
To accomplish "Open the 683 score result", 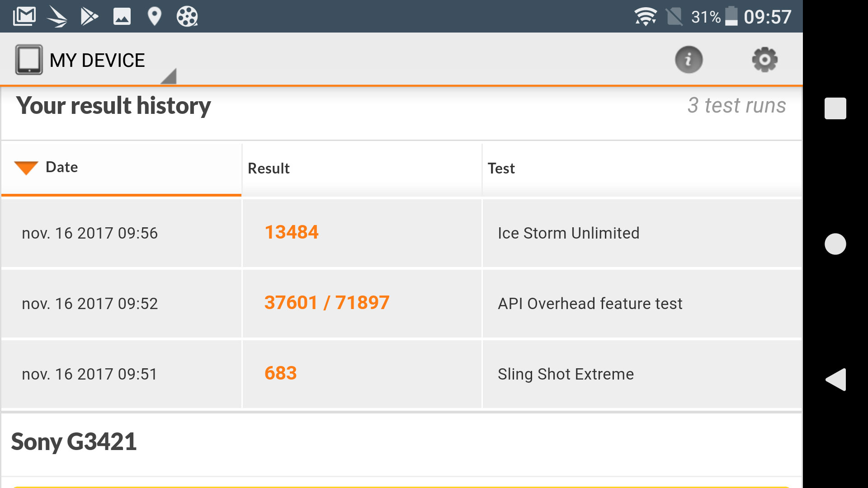I will [x=281, y=373].
